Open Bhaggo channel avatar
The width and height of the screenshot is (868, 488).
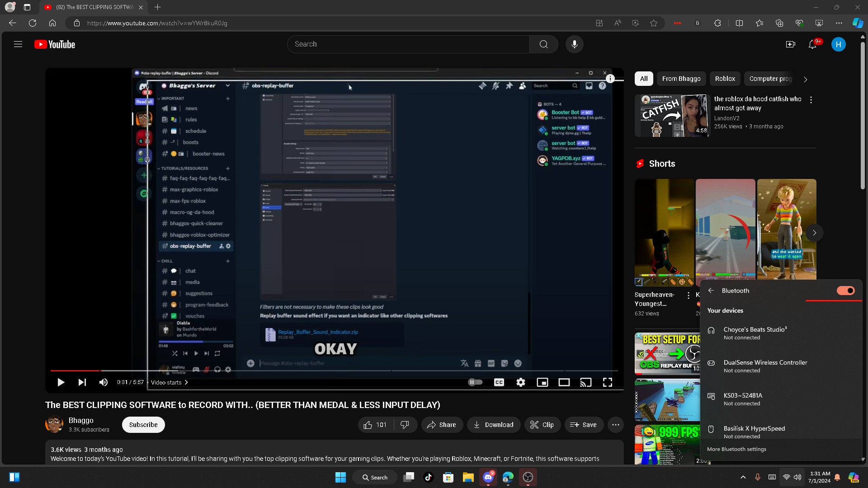54,424
